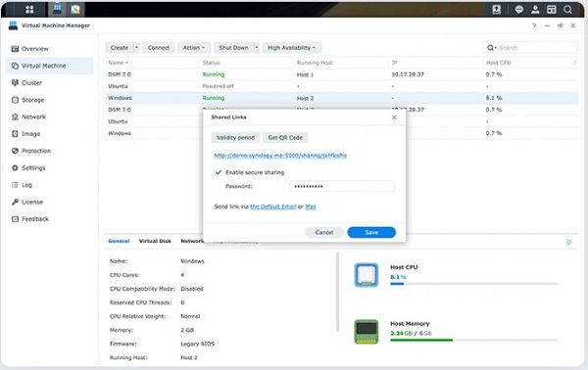Open the demo.synology.me sharing link
The image size is (588, 370).
(x=280, y=156)
